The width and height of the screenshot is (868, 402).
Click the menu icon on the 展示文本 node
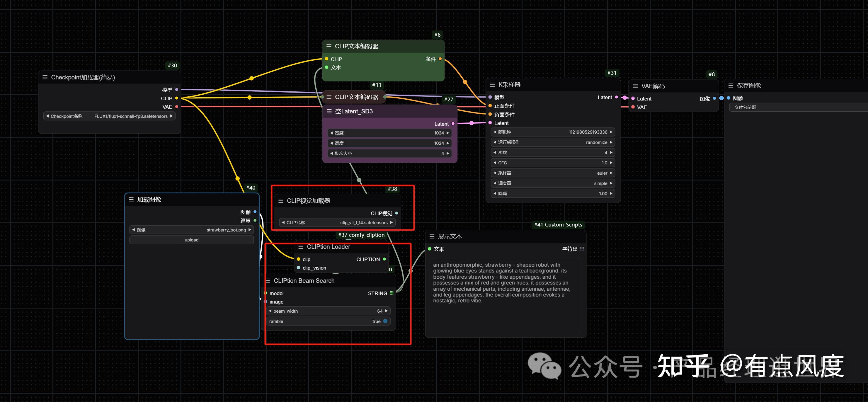[x=432, y=236]
